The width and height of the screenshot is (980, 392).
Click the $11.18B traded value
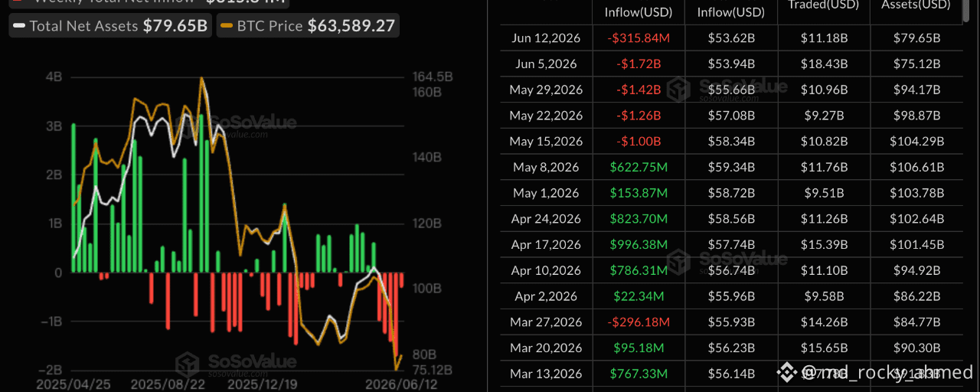pyautogui.click(x=823, y=38)
